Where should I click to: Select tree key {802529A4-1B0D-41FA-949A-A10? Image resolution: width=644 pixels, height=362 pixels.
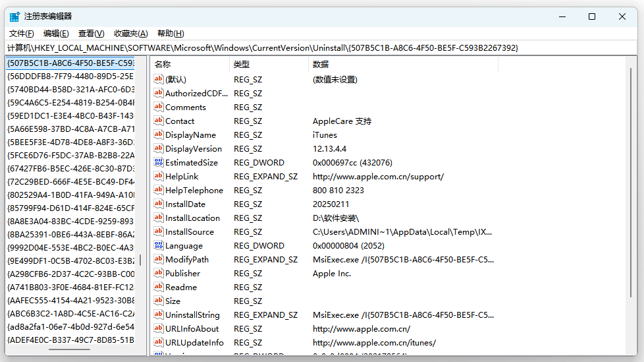70,195
